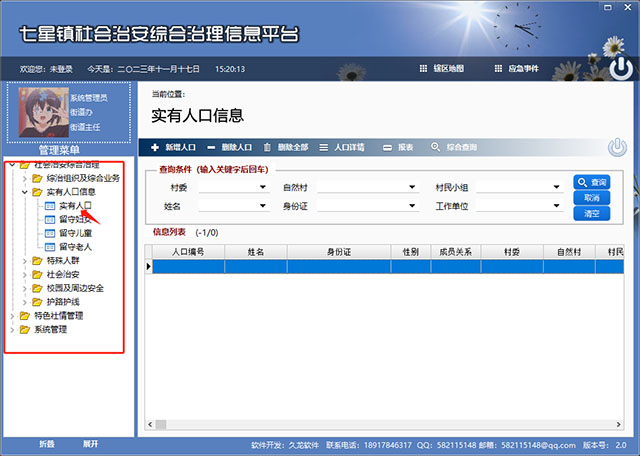Open the 村民小组 dropdown
This screenshot has height=456, width=640.
(556, 187)
